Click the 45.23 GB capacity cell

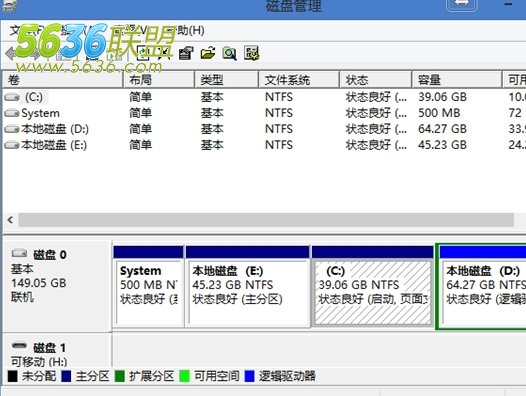pos(442,145)
